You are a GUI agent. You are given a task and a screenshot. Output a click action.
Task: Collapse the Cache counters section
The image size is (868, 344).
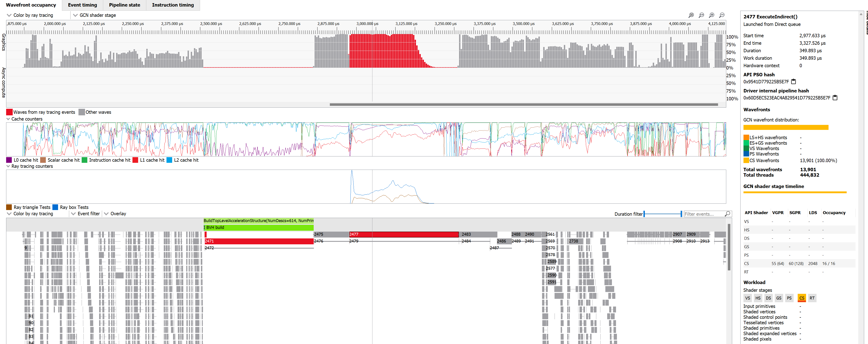coord(8,119)
